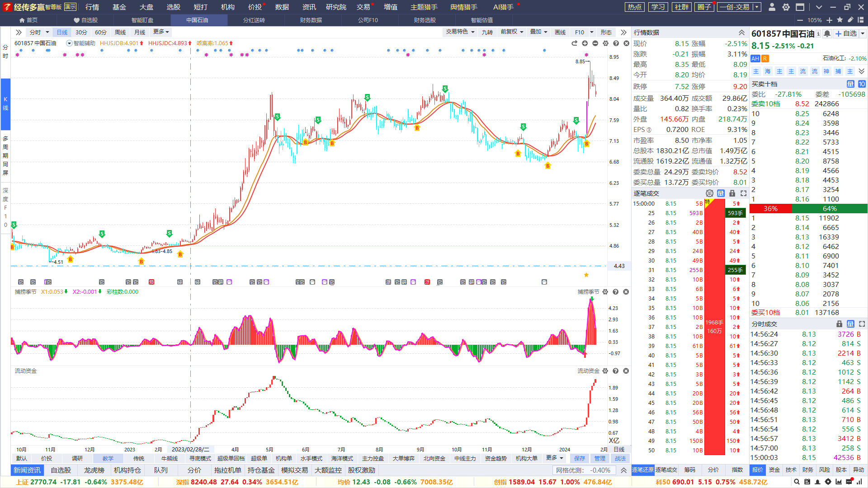This screenshot has width=868, height=488.
Task: Add stock to watchlist with +自选
Action: pos(846,33)
